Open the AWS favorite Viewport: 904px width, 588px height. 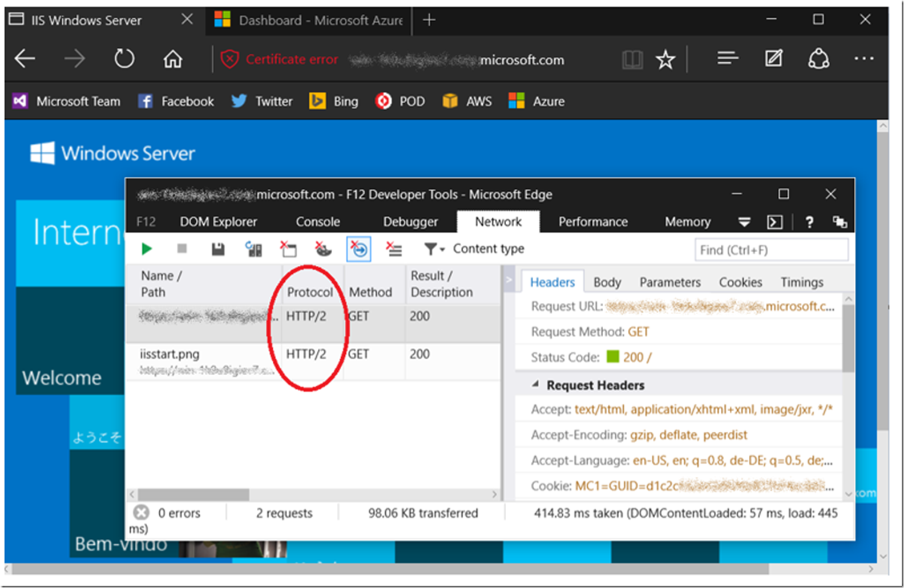[x=467, y=102]
